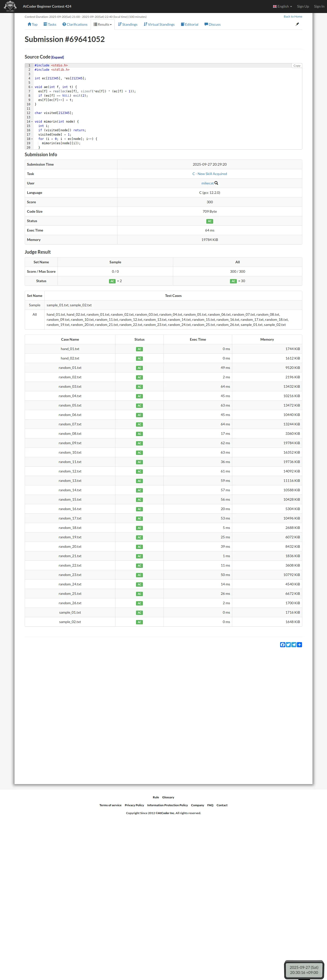Collapse code fold arrow at line 14

[32, 122]
